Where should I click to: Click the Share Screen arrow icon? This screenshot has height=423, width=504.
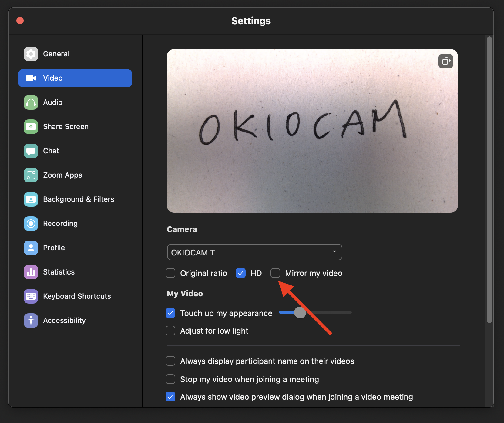click(31, 127)
